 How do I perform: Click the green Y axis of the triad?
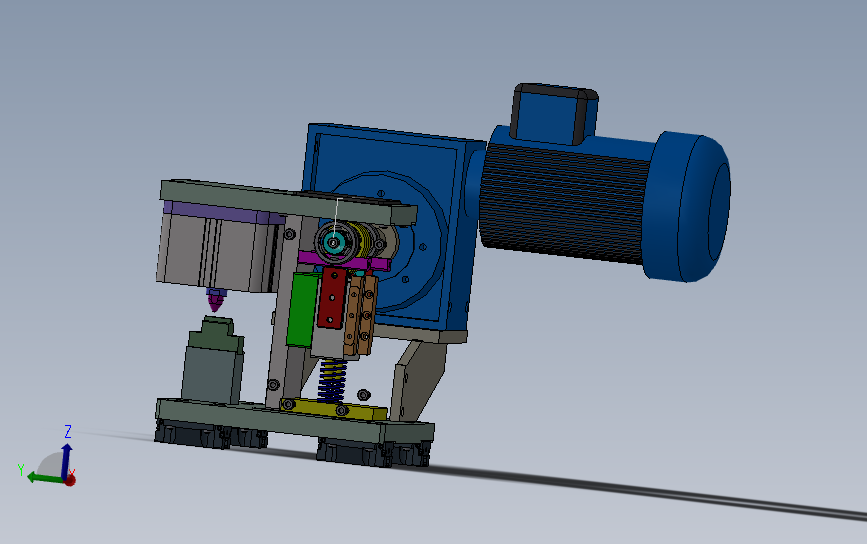(44, 477)
